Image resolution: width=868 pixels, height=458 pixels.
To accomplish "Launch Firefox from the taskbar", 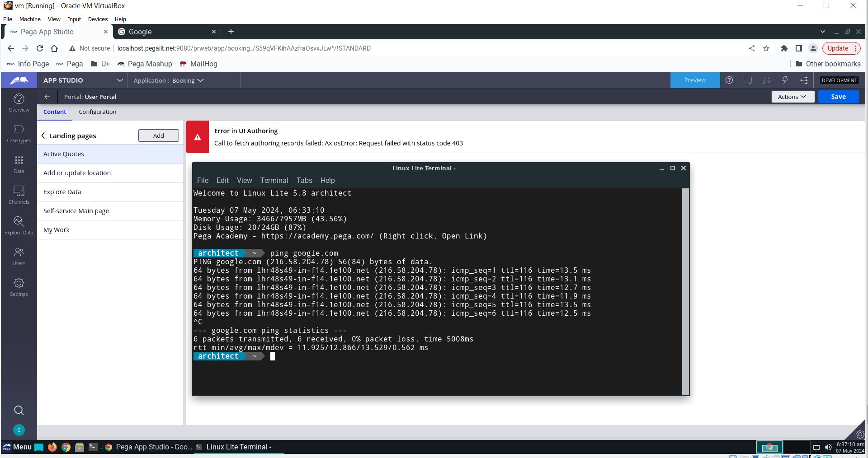I will 52,447.
